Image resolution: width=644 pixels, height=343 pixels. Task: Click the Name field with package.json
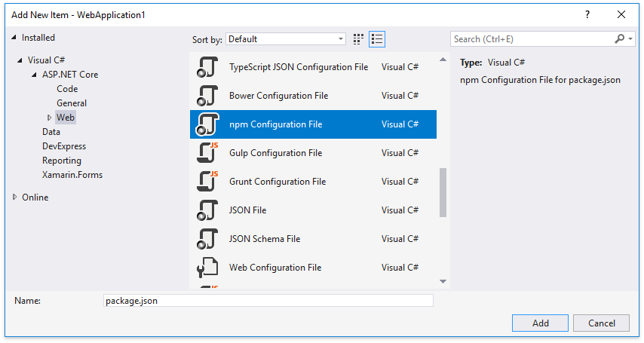coord(268,301)
